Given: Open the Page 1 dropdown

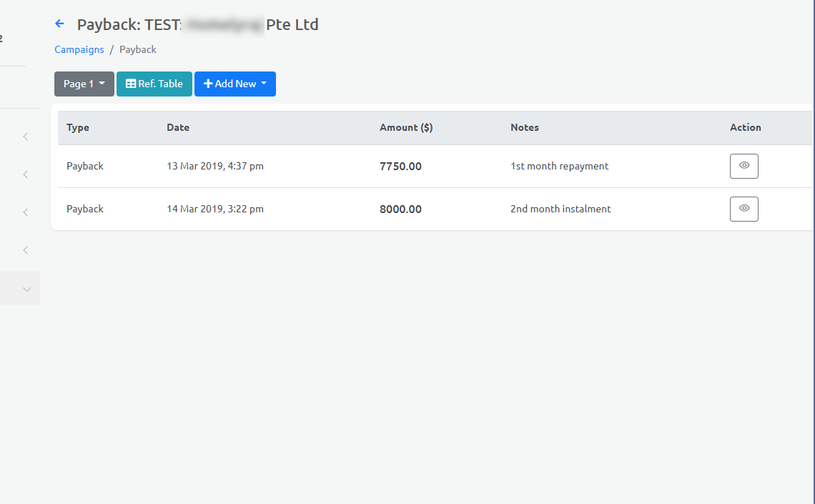Looking at the screenshot, I should (x=84, y=84).
